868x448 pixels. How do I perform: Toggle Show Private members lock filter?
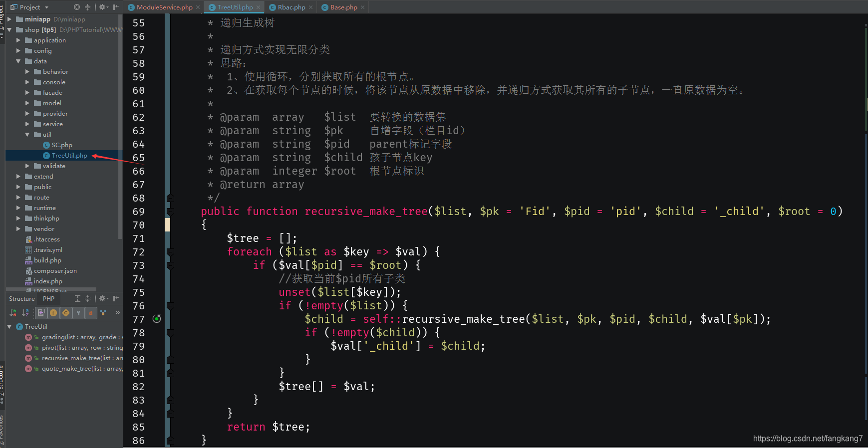(91, 313)
